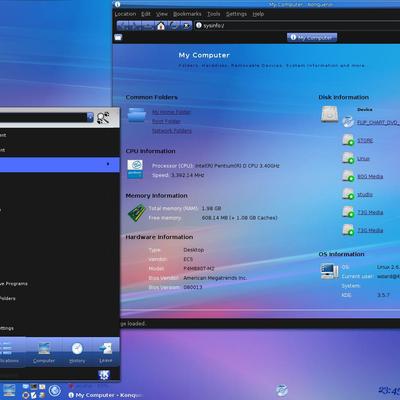
Task: Switch to Computer tab in Kickoff menu
Action: pos(44,353)
